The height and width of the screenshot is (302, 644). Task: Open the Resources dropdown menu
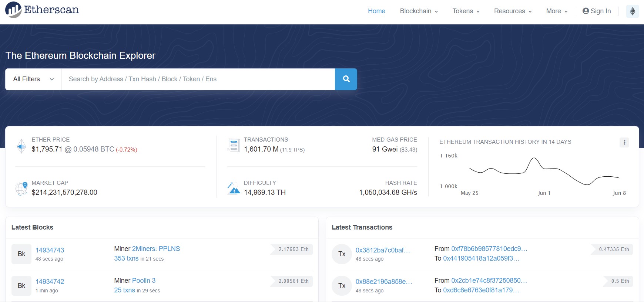(x=513, y=11)
